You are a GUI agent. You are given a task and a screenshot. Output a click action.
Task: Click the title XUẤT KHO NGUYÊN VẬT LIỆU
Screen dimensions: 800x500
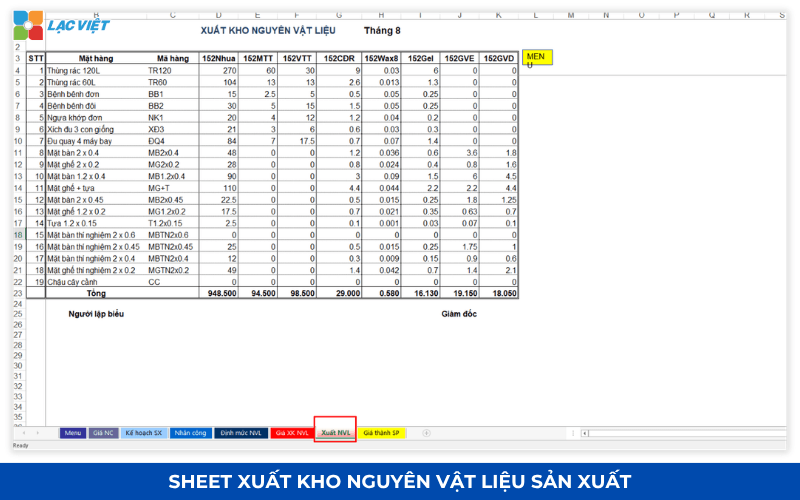pyautogui.click(x=268, y=31)
